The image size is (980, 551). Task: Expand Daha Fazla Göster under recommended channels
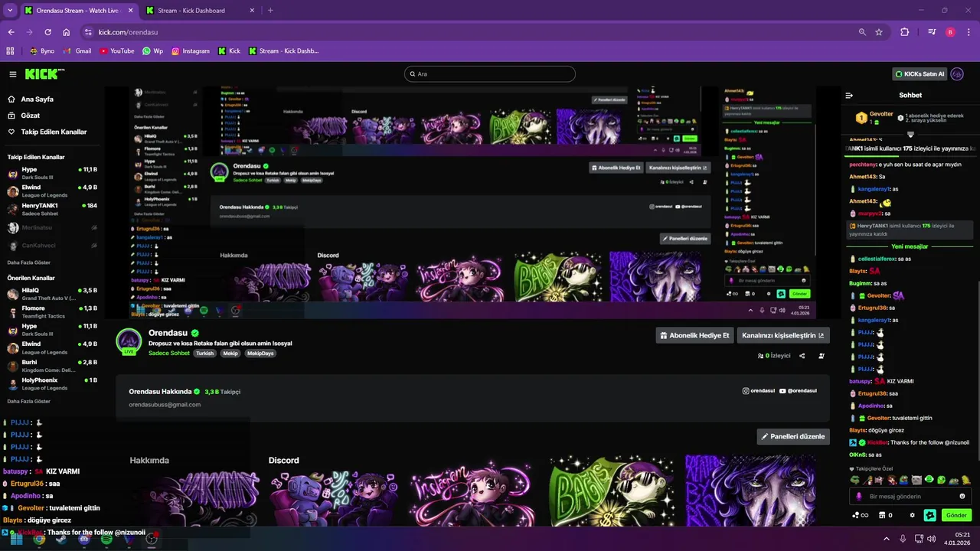click(28, 401)
